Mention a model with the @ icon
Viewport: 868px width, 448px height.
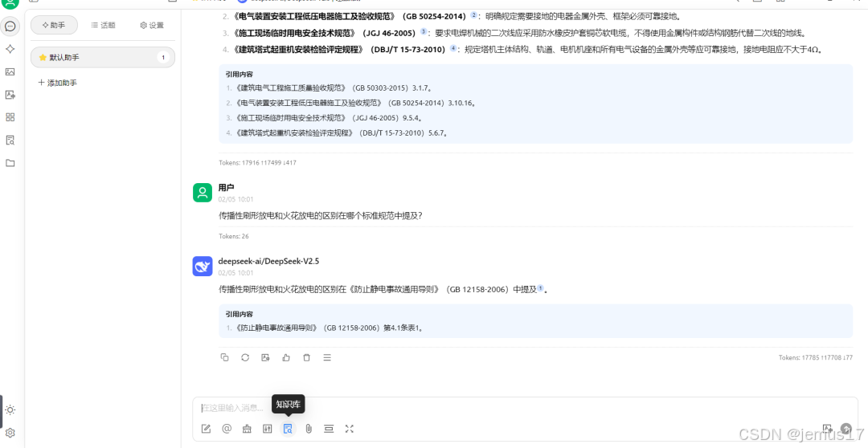point(227,429)
